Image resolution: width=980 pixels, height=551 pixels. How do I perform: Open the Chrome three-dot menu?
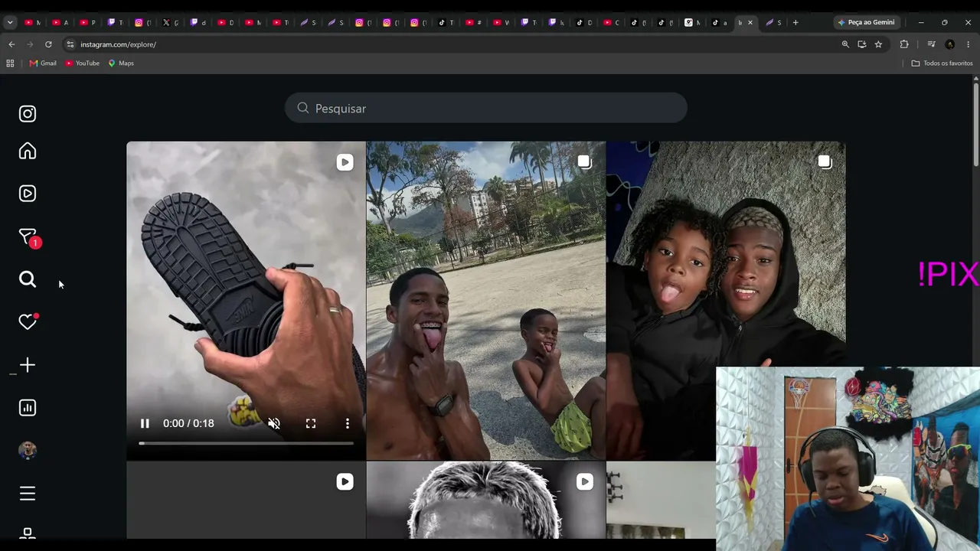968,44
